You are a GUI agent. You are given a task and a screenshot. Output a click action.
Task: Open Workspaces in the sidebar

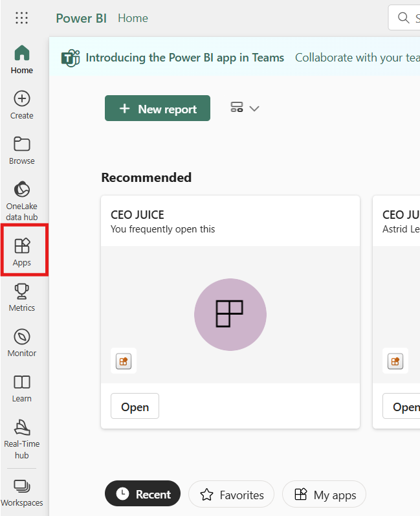(22, 493)
